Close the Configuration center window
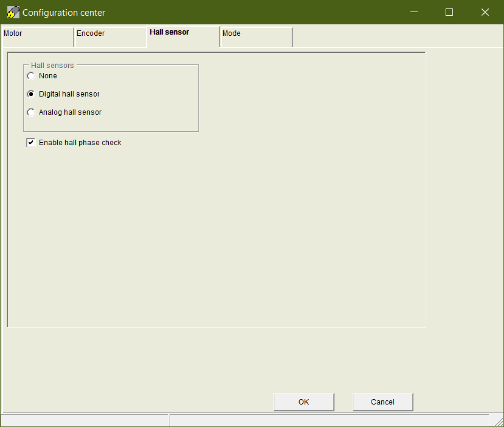 tap(485, 12)
